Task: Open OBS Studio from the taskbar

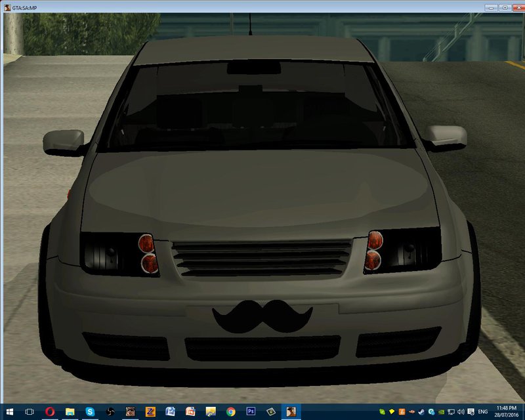Action: pos(110,411)
